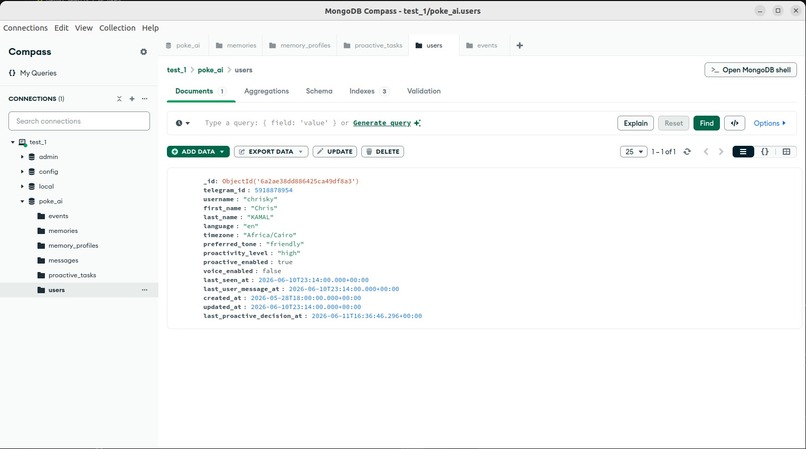Change documents per page dropdown 25

click(x=634, y=152)
